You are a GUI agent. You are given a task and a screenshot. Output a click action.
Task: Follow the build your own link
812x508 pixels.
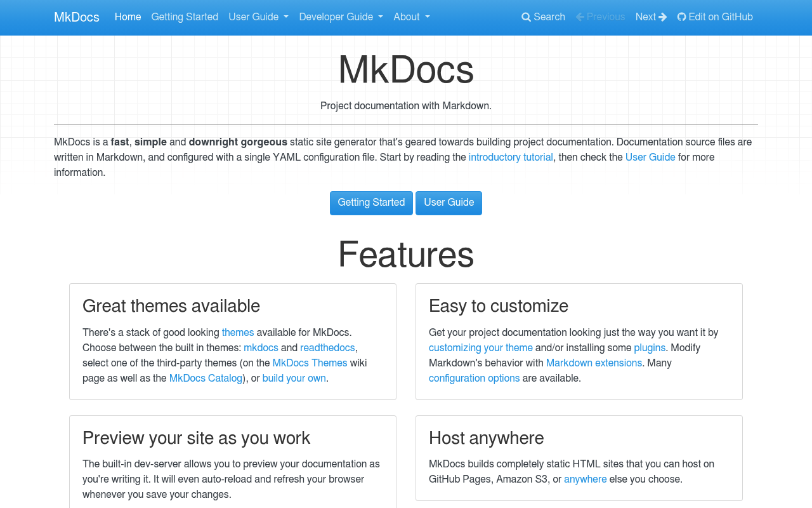tap(294, 378)
